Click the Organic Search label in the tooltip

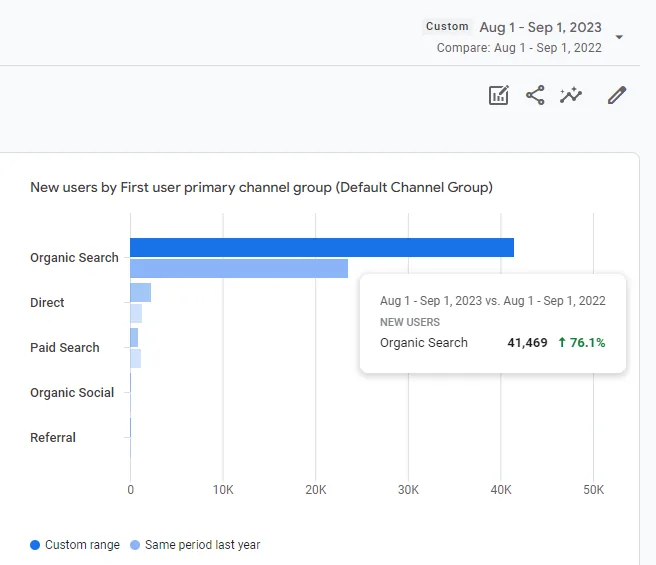[424, 343]
